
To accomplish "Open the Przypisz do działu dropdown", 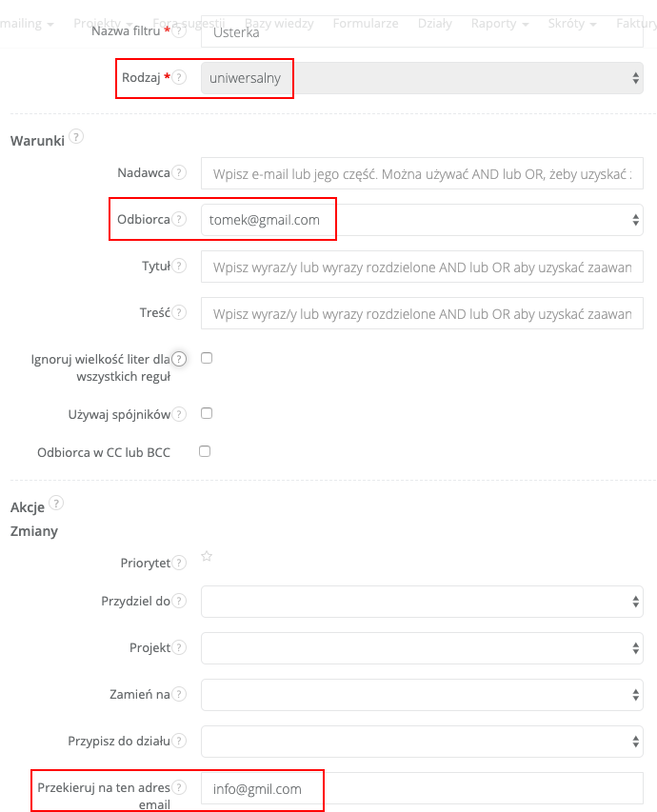I will (x=422, y=741).
